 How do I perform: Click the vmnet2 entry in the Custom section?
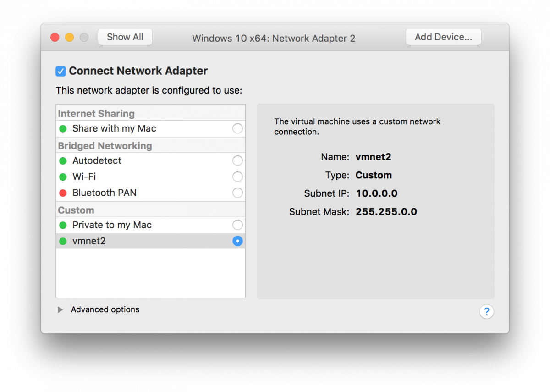pos(89,241)
